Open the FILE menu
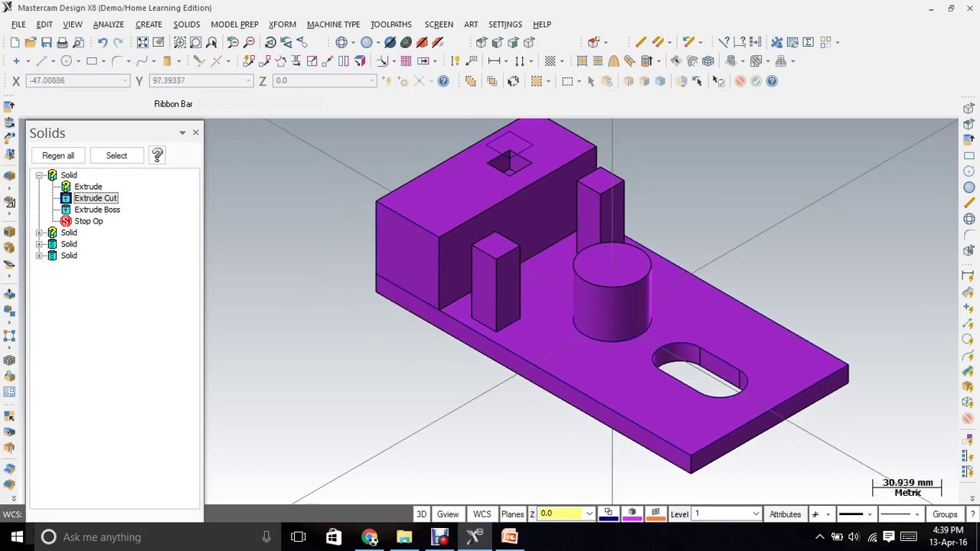980x551 pixels. [x=18, y=24]
